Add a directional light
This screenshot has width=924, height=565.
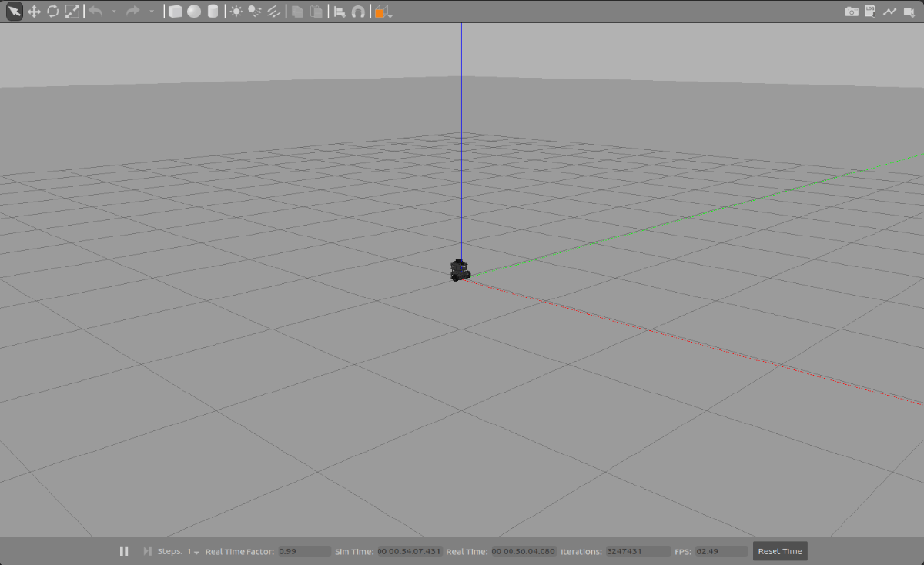(273, 12)
